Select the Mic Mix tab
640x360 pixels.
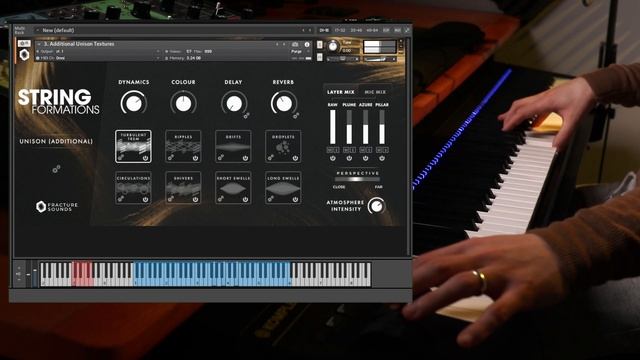coord(375,92)
